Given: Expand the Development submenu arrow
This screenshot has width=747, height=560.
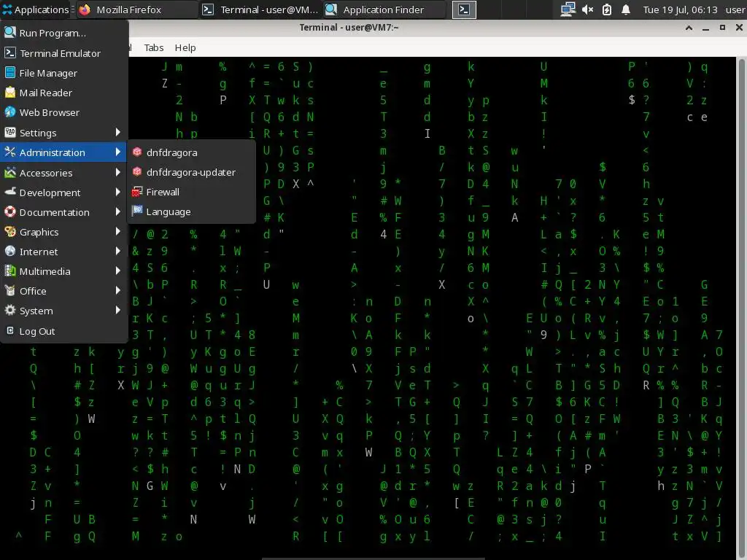Looking at the screenshot, I should click(117, 192).
